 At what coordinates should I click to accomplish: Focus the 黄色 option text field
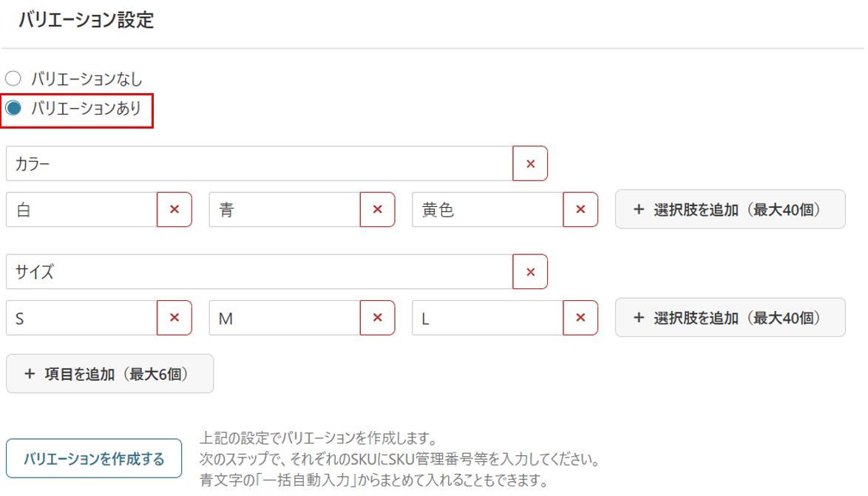point(488,209)
